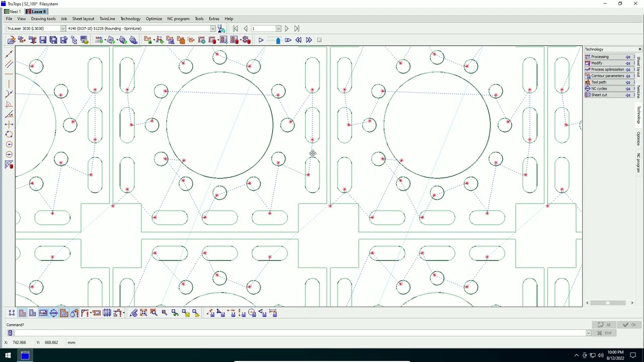Screen dimensions: 644x362
Task: Open the Sheet layout menu
Action: pyautogui.click(x=83, y=19)
